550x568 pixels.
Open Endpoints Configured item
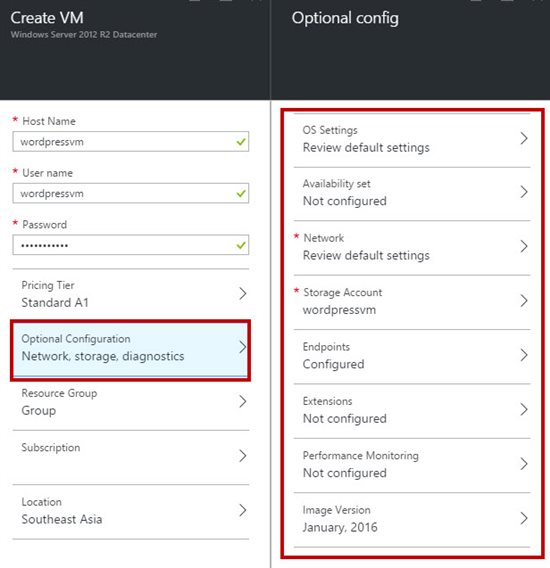[412, 356]
